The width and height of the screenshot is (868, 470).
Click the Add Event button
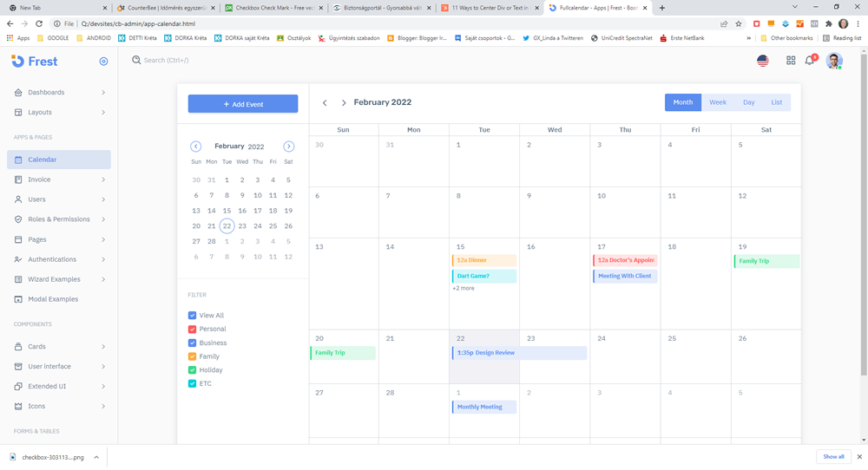(x=243, y=104)
